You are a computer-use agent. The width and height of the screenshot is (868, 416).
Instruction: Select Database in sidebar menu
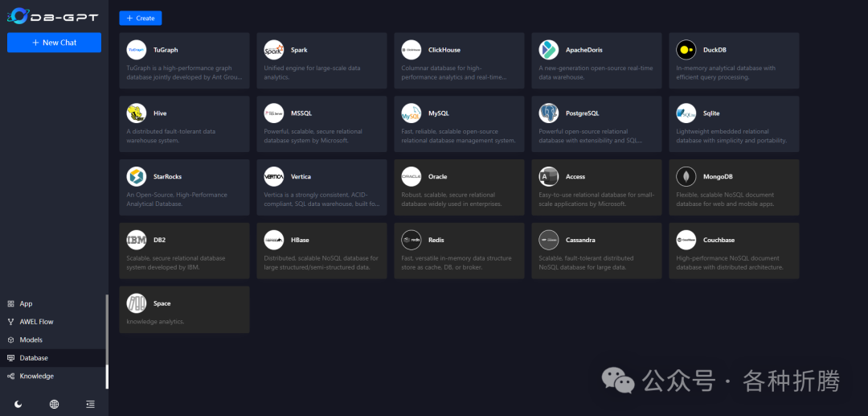55,358
